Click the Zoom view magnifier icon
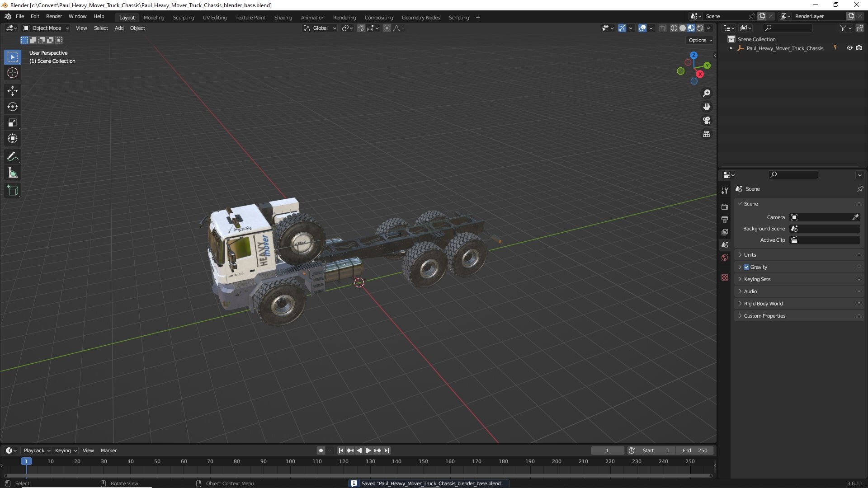Viewport: 868px width, 488px height. click(x=707, y=93)
